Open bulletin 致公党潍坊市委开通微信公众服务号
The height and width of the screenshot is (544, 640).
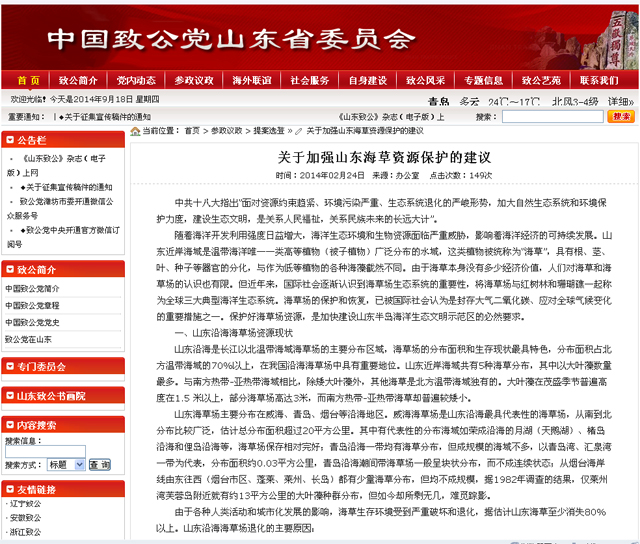click(60, 209)
